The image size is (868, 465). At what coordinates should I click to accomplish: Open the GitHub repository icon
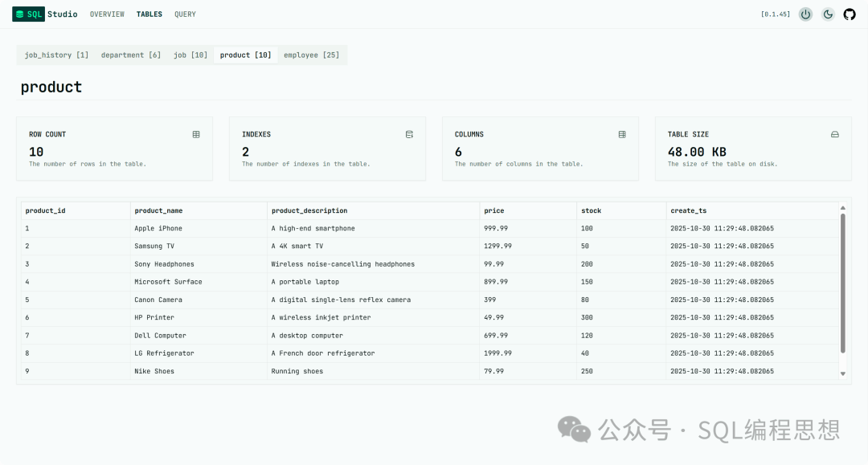850,14
